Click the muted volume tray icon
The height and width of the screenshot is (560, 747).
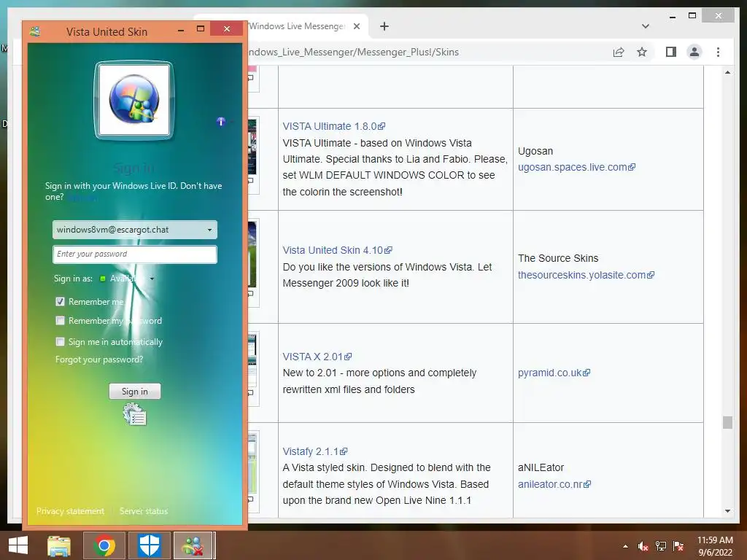[x=643, y=546]
